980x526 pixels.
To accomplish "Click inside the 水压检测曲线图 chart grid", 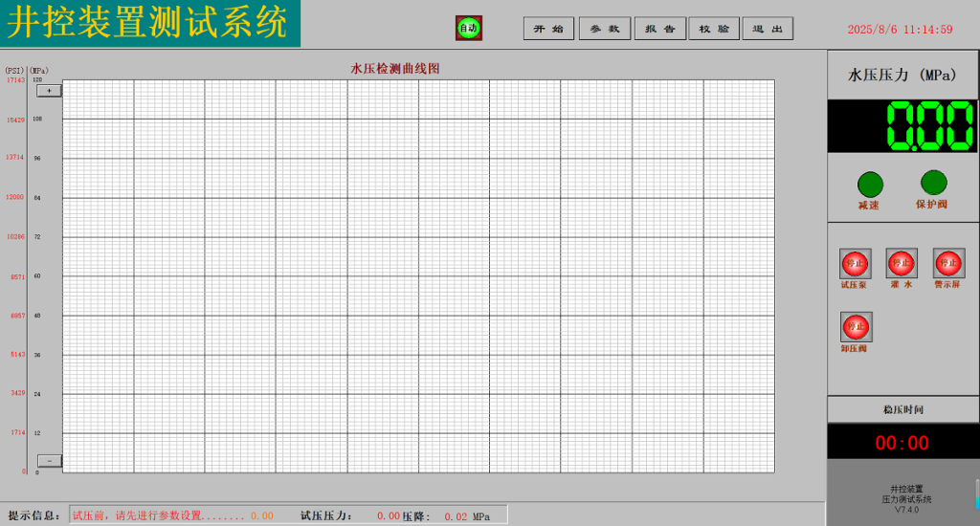I will pos(418,275).
